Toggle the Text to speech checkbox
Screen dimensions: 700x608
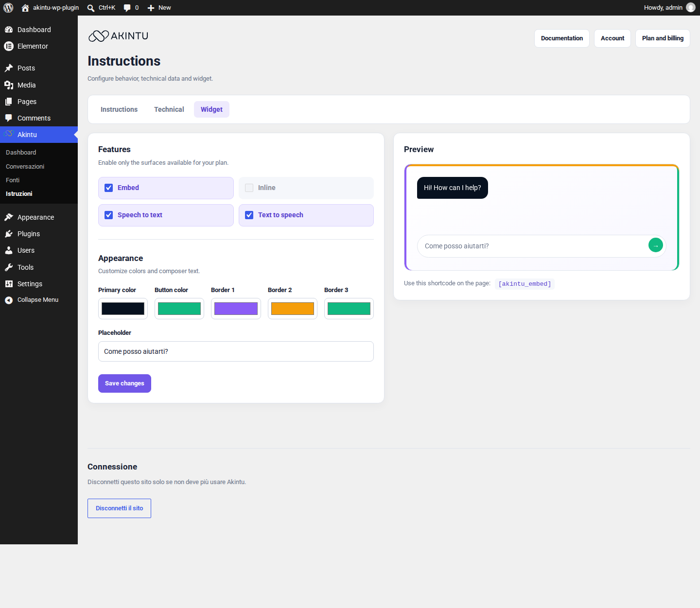tap(249, 215)
